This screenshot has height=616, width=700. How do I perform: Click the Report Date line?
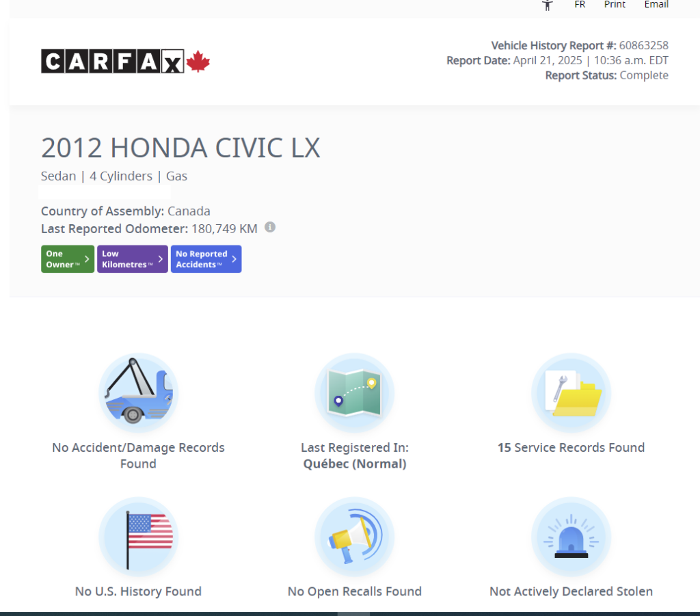(558, 60)
